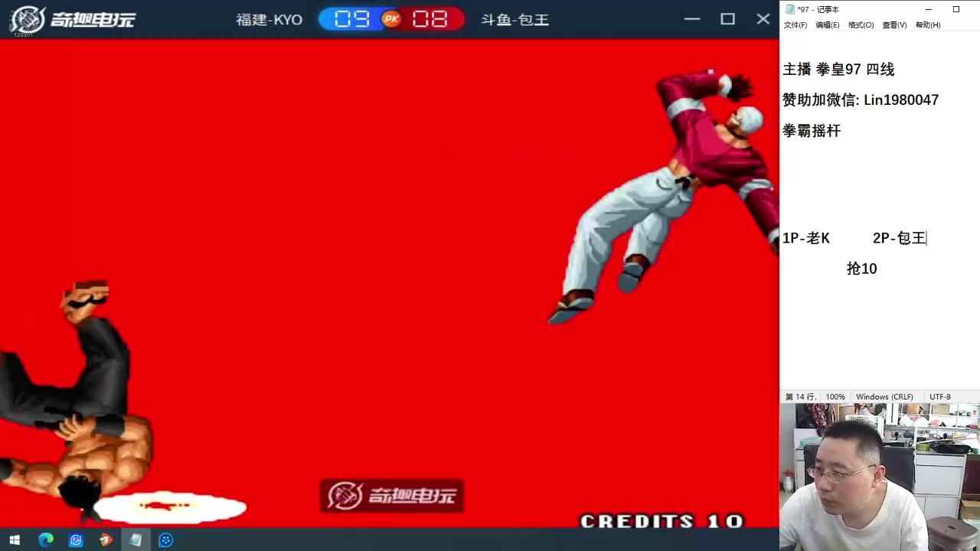980x551 pixels.
Task: Click UTF-8 encoding in the status bar
Action: click(x=940, y=397)
